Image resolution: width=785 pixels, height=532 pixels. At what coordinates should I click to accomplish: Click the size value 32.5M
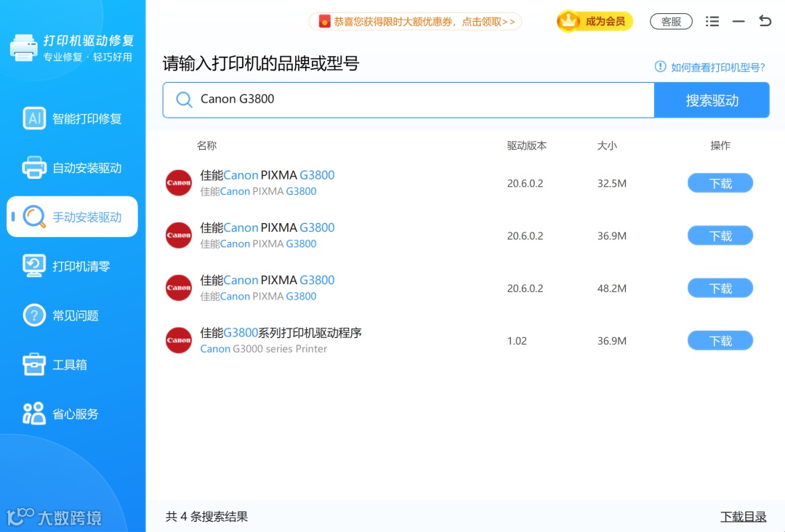point(612,183)
